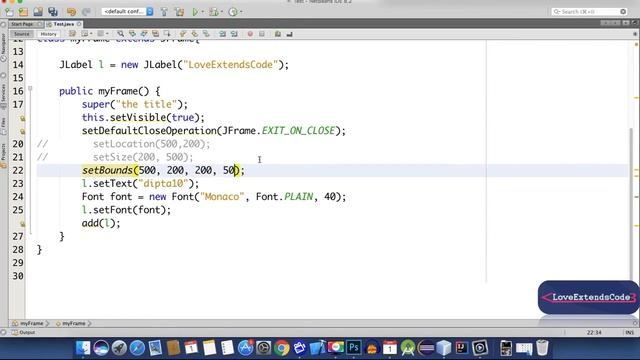The height and width of the screenshot is (360, 640).
Task: Close the Test.java tab
Action: [x=79, y=24]
